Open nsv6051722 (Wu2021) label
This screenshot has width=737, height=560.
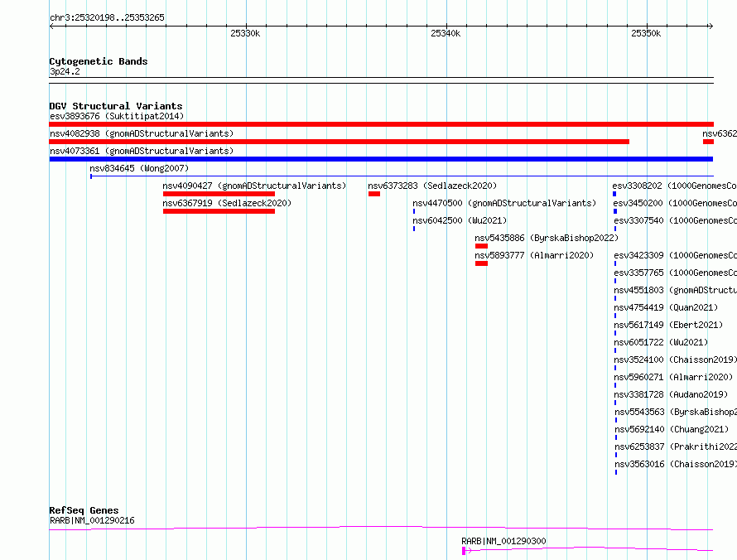click(x=661, y=342)
